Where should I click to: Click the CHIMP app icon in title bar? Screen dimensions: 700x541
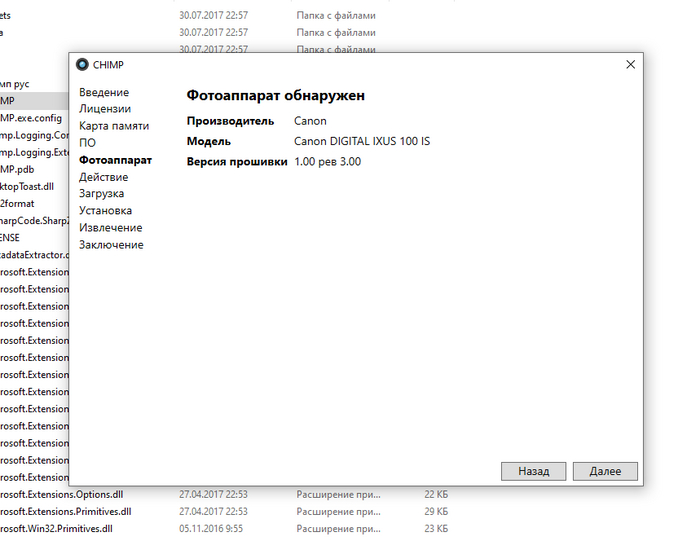82,65
